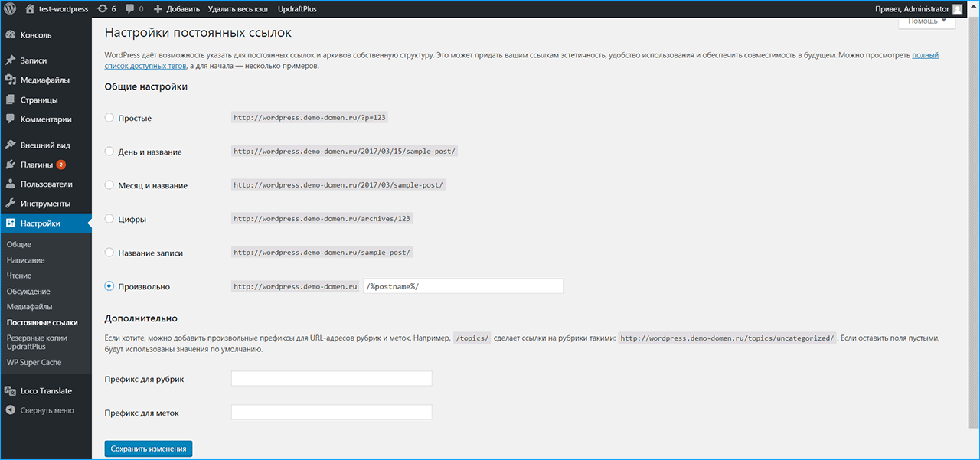This screenshot has height=460, width=980.
Task: Click the Administrator avatar icon
Action: point(957,9)
